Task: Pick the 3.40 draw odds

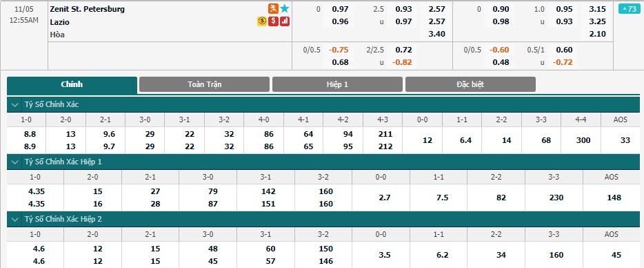Action: (436, 34)
